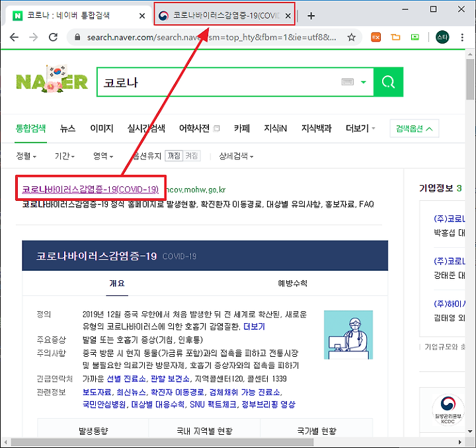Click the ncov.mohw.go.kr URL link
This screenshot has width=476, height=448.
click(x=196, y=190)
